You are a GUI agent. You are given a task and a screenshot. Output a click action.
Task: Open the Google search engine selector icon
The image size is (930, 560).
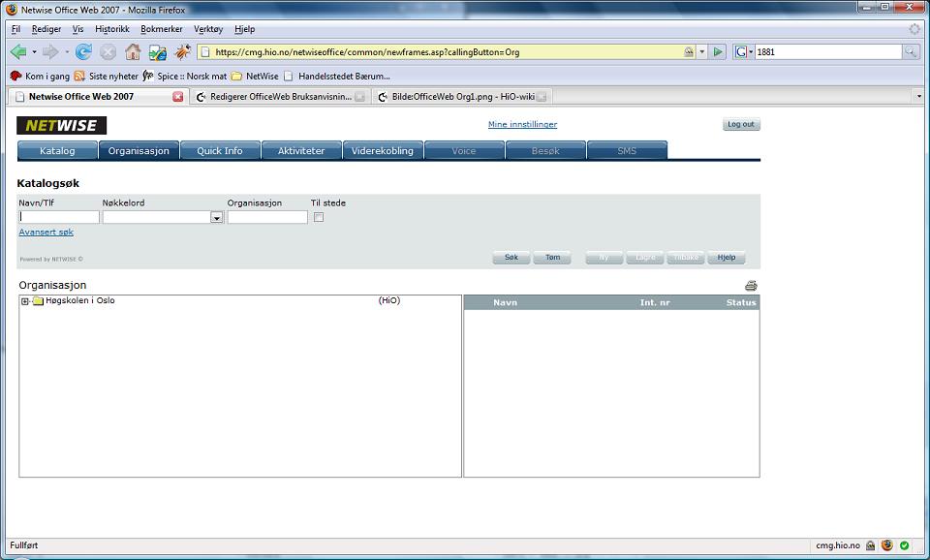tap(741, 52)
